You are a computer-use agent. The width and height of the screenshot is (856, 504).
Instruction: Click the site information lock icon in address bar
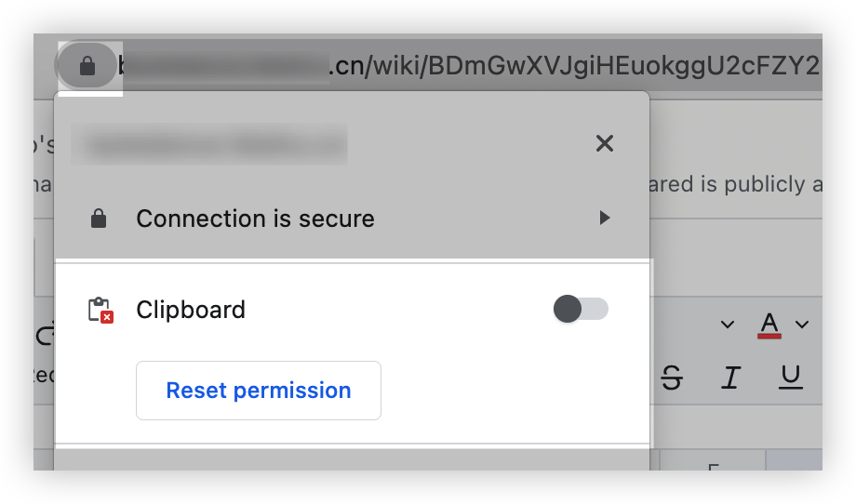(x=87, y=66)
